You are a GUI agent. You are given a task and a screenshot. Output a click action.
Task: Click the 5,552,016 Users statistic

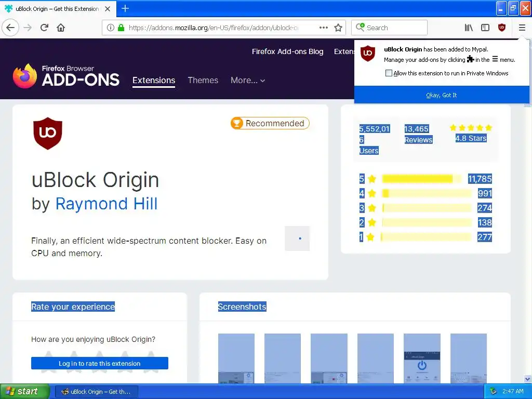coord(374,139)
